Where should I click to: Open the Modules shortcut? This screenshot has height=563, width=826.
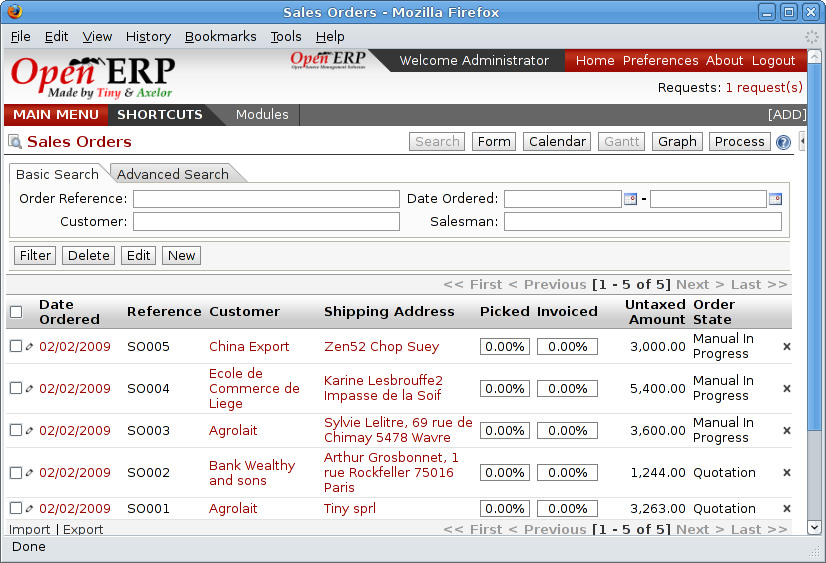pos(262,115)
